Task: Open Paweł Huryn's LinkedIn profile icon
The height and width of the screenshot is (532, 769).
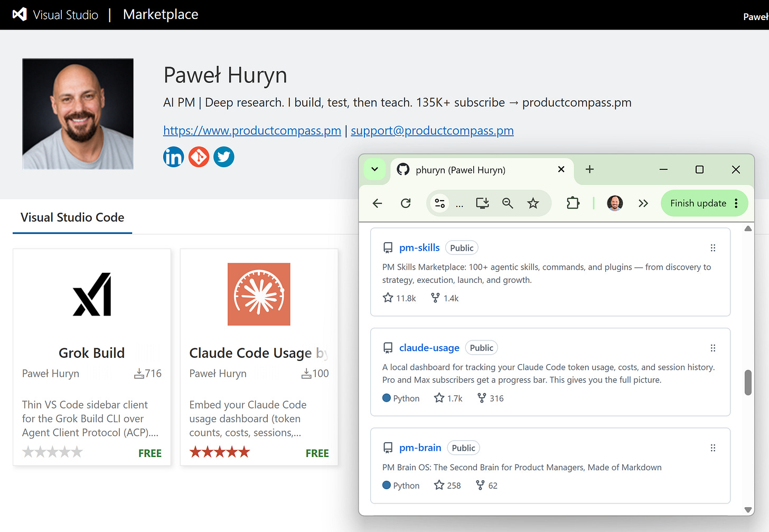Action: coord(173,157)
